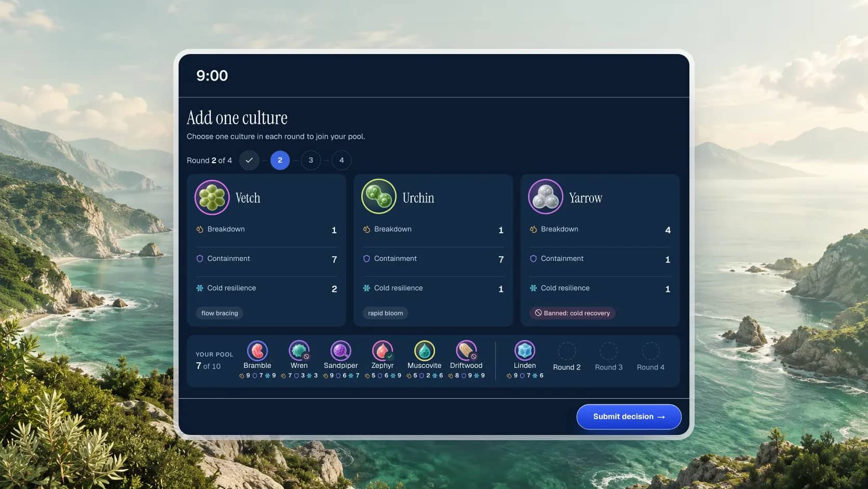Click the 9:00 timer display
This screenshot has width=868, height=489.
212,76
